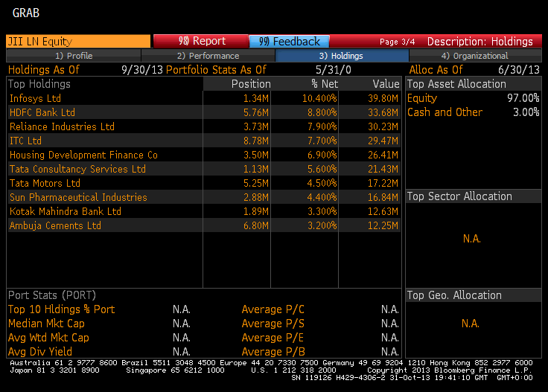Click Portfolio Stats As Of label
Image resolution: width=548 pixels, height=392 pixels.
(x=216, y=70)
